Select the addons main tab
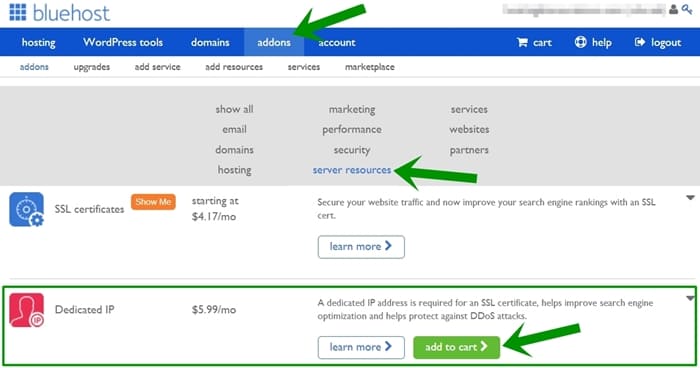 tap(274, 42)
